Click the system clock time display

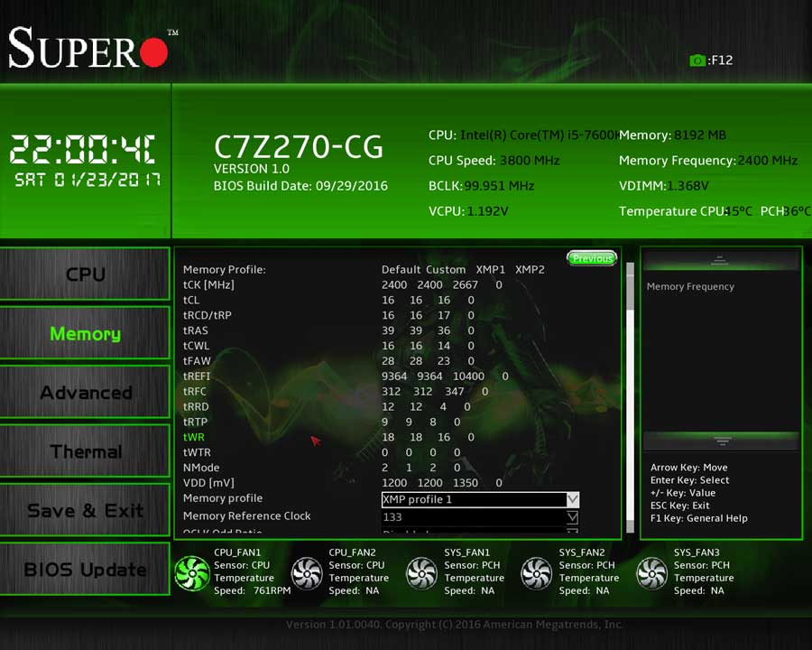[x=83, y=149]
